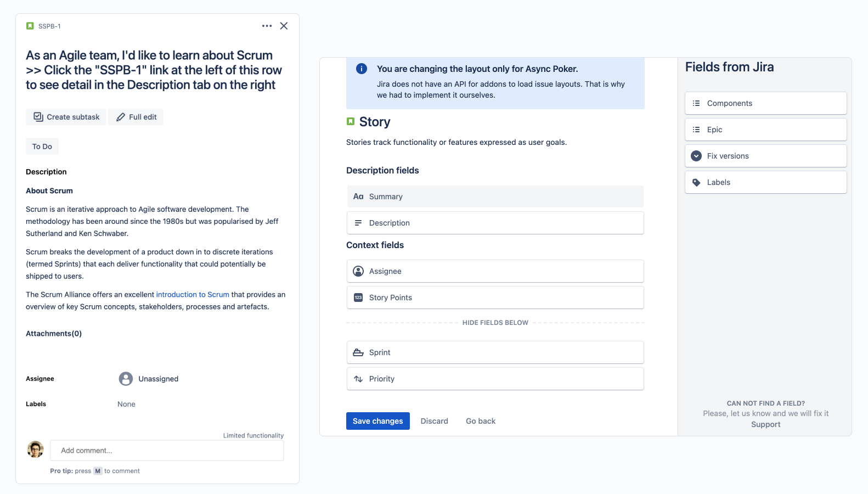Open the To Do status dropdown
The height and width of the screenshot is (494, 868).
[x=42, y=147]
